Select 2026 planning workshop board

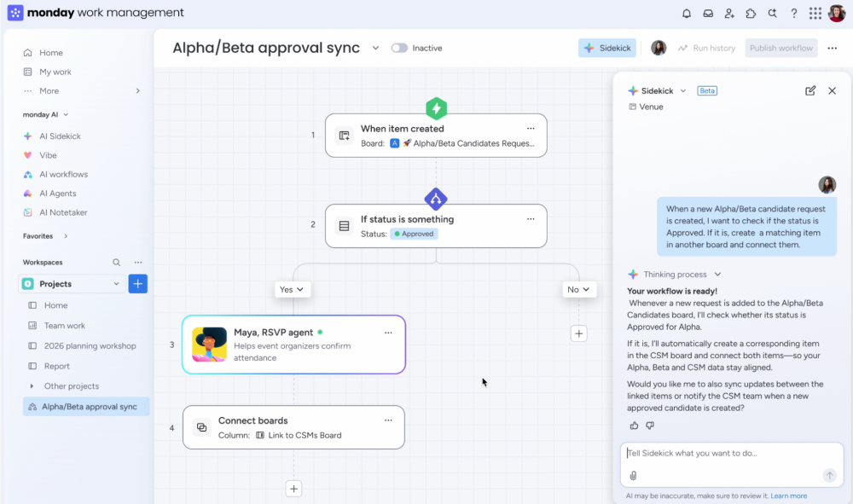90,346
